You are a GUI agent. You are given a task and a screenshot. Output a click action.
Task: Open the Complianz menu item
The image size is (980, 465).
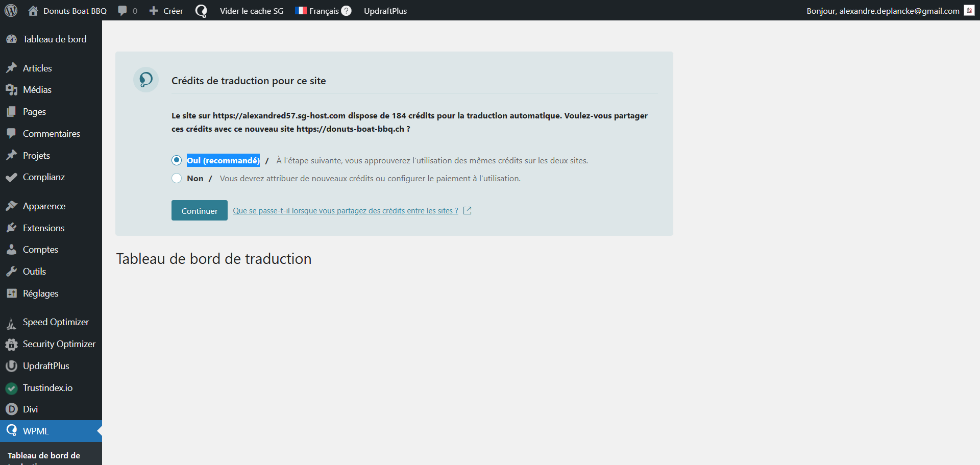click(51, 177)
